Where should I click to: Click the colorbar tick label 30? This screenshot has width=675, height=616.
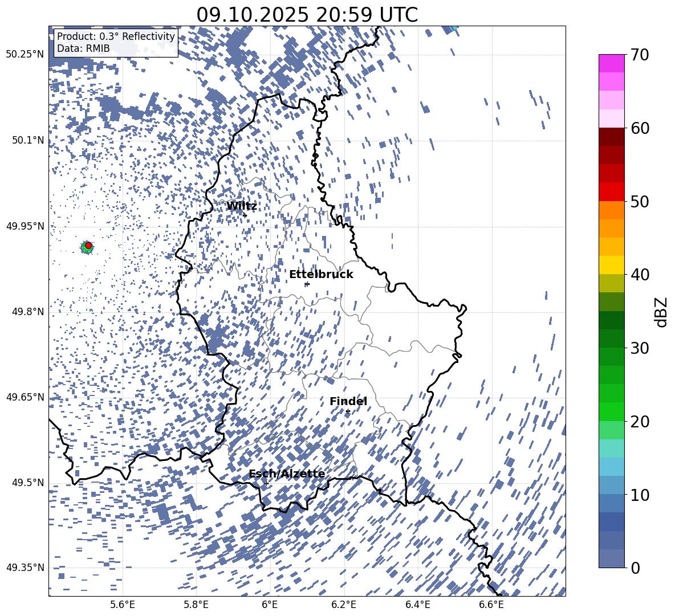[x=640, y=348]
